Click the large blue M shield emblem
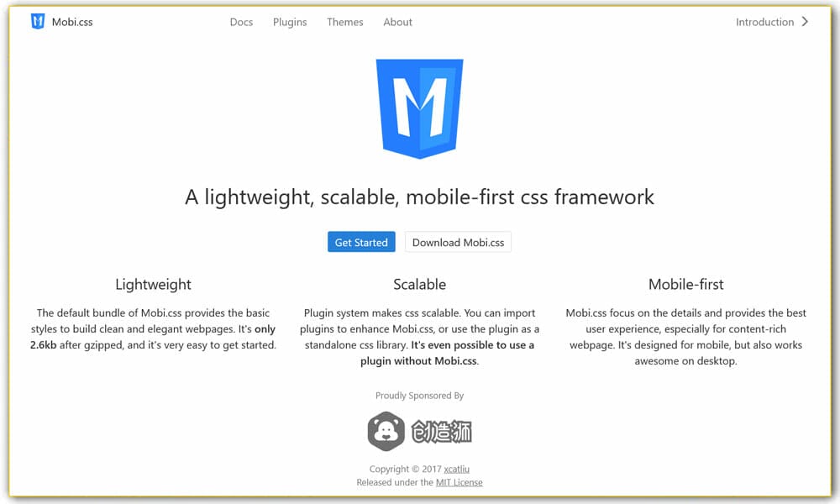Image resolution: width=840 pixels, height=504 pixels. 419,109
